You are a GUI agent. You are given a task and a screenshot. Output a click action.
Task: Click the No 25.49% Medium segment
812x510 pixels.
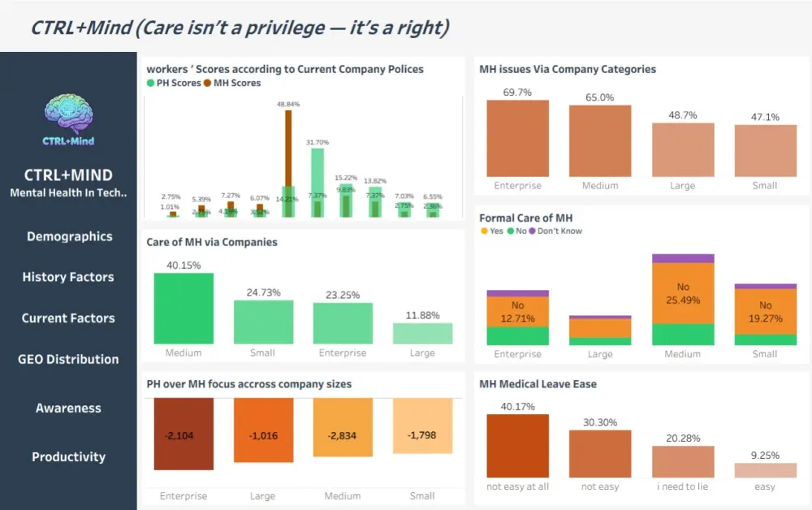click(x=683, y=293)
